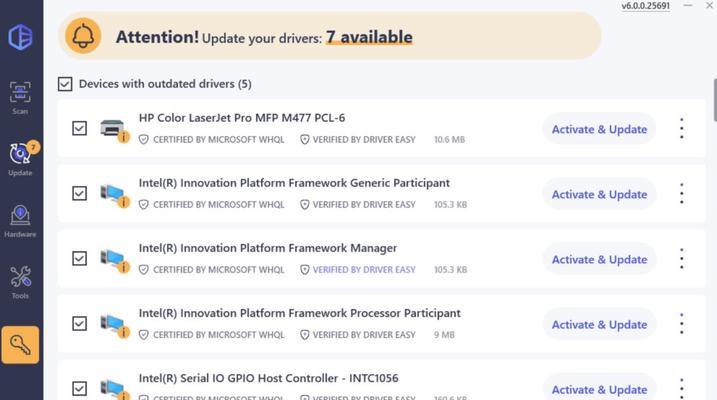Click the vertical scrollbar handle

[715, 100]
